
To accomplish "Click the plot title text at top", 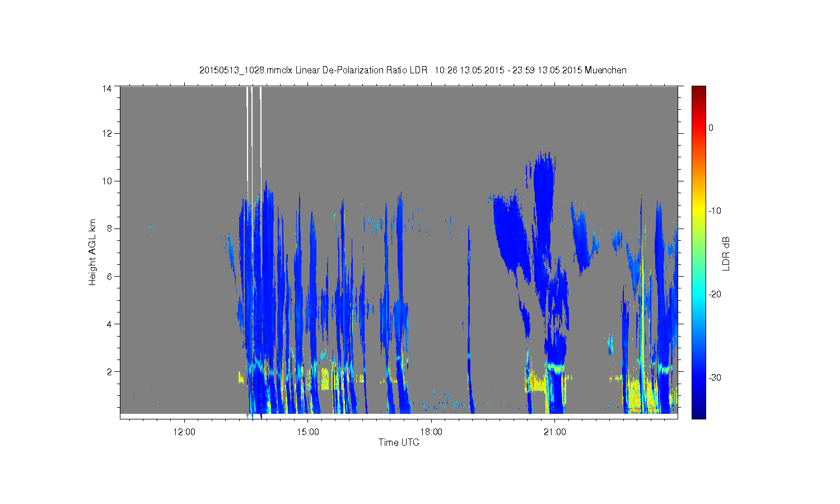I will [x=413, y=70].
